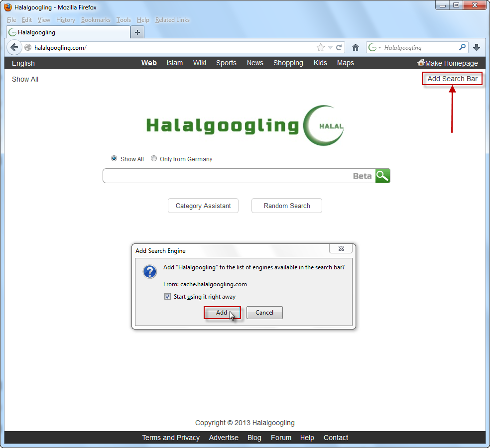Open a new tab with plus button
Image resolution: width=490 pixels, height=448 pixels.
click(137, 32)
